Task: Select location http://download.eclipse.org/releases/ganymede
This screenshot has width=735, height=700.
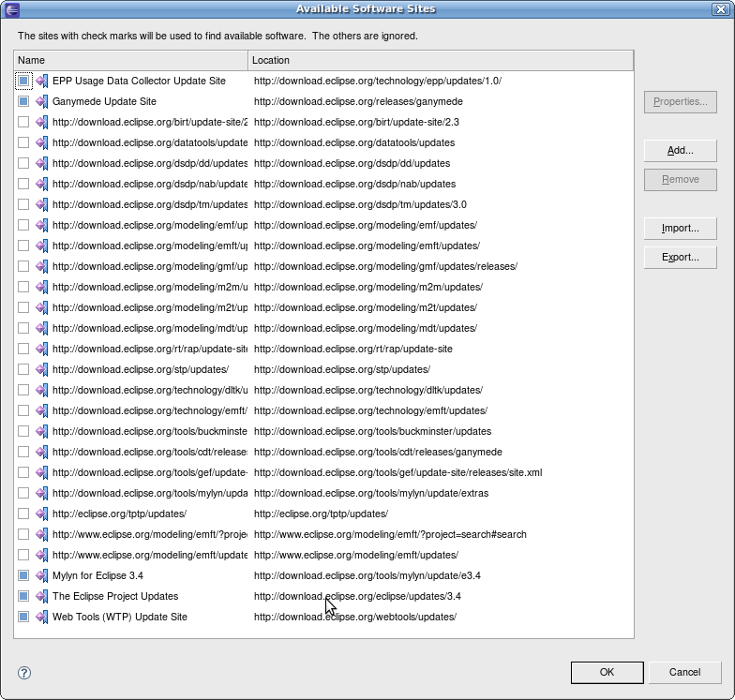Action: 358,101
